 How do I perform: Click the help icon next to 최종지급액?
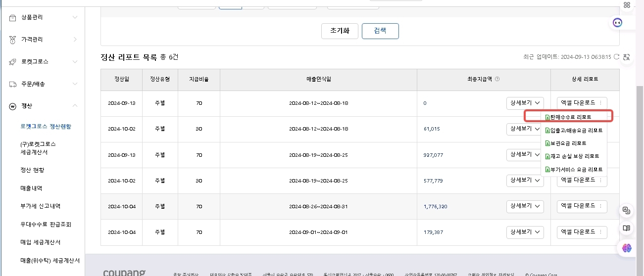[x=497, y=79]
